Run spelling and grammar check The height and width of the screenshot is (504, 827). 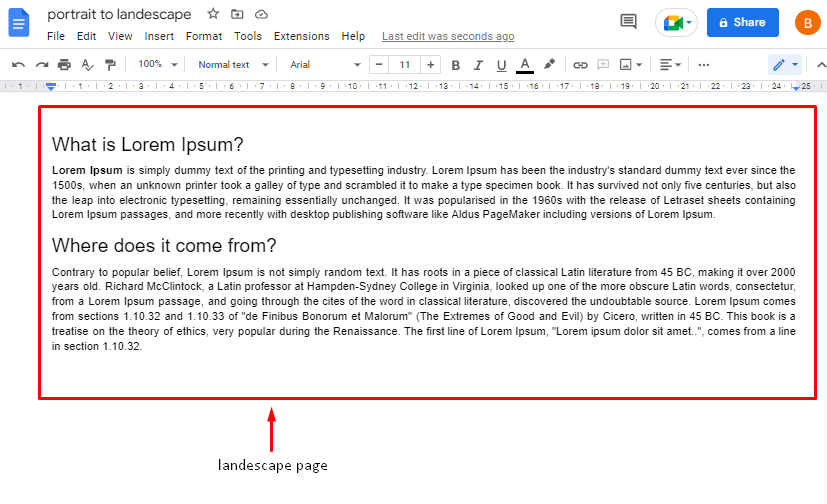(x=87, y=65)
